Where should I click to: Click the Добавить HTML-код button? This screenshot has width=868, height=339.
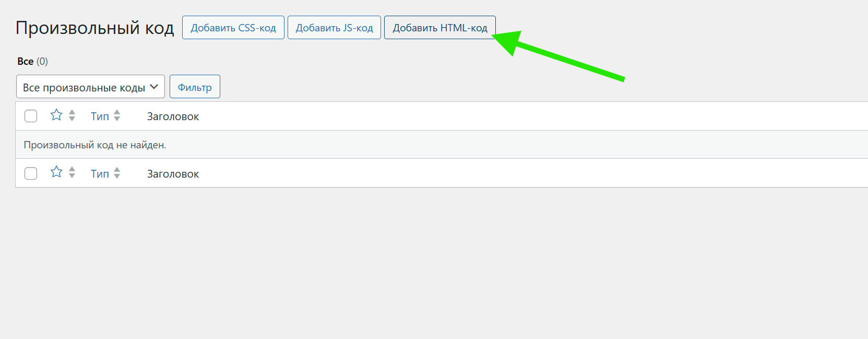pyautogui.click(x=440, y=27)
